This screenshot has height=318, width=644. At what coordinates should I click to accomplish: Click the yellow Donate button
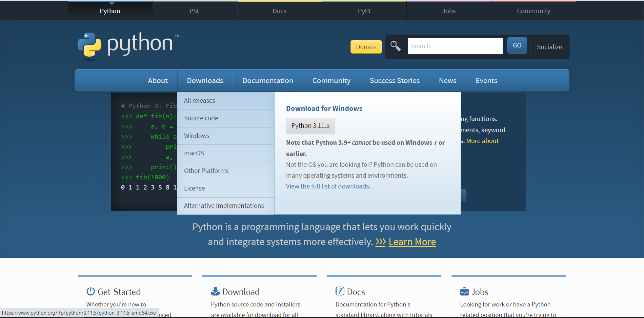[366, 47]
